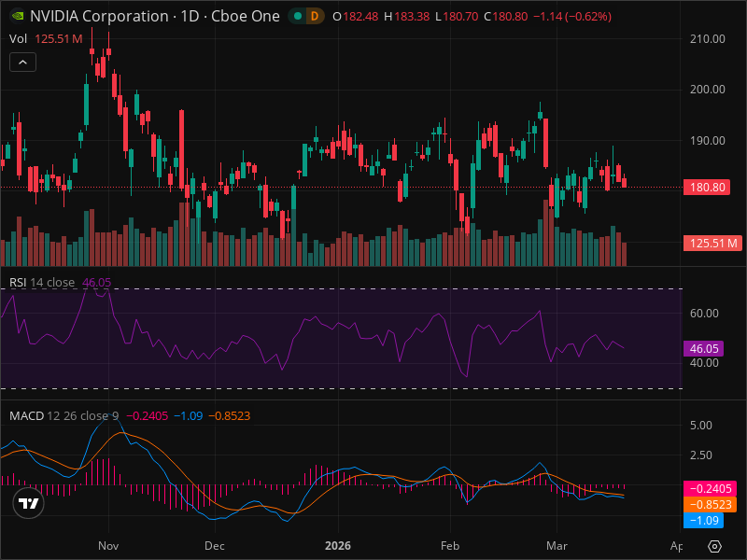Click the MACD line value −1.09 in legend
The height and width of the screenshot is (560, 747).
189,415
